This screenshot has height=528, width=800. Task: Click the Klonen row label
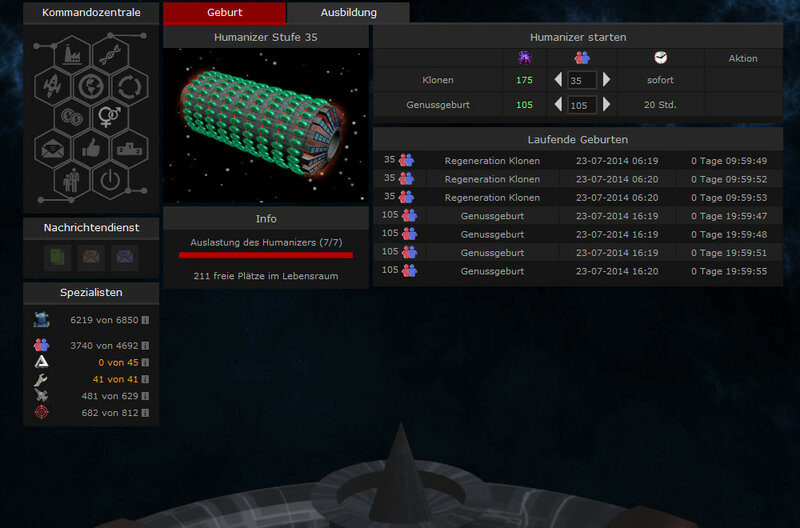[438, 80]
